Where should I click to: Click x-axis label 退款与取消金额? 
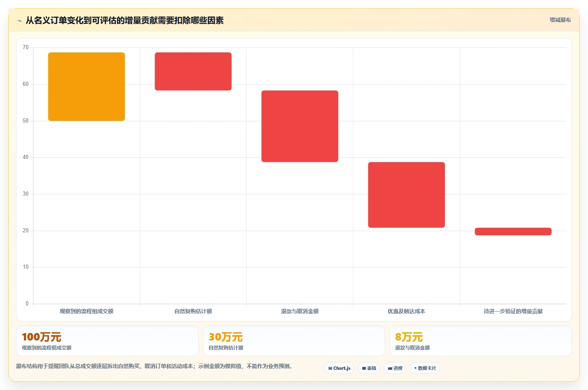click(300, 311)
